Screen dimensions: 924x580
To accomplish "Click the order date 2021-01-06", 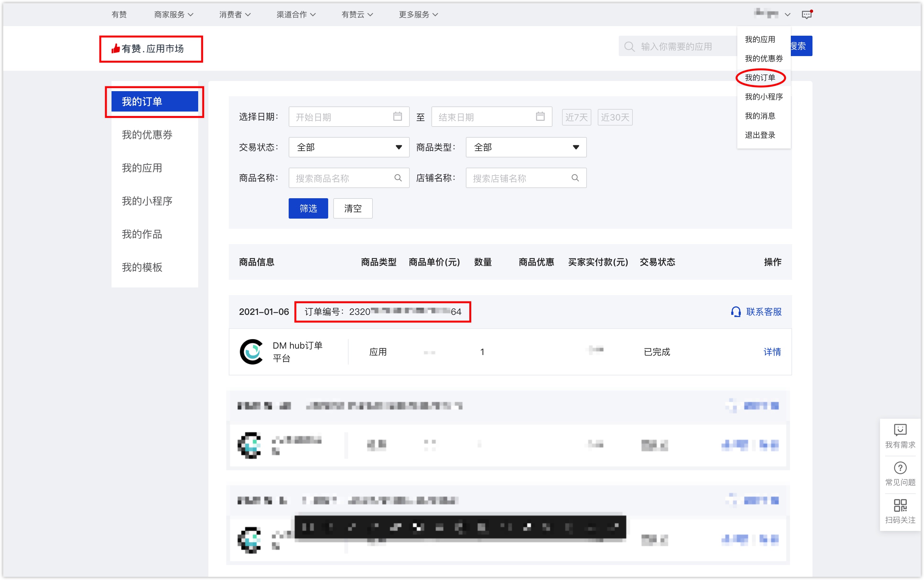I will click(264, 311).
